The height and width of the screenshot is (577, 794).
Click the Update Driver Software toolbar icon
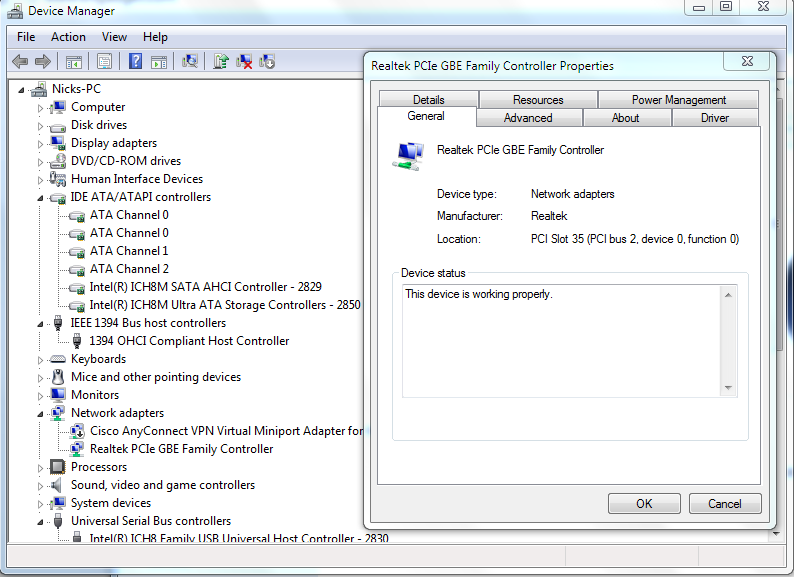click(221, 62)
